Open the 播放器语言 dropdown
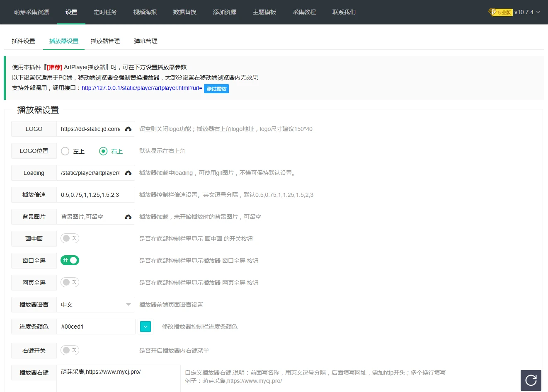Image resolution: width=548 pixels, height=392 pixels. pos(95,305)
